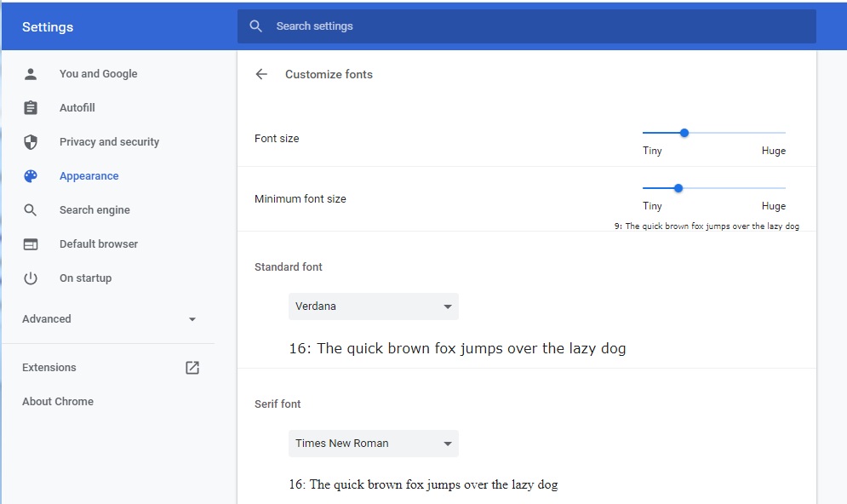Image resolution: width=847 pixels, height=504 pixels.
Task: Click the magnifier icon in the search bar
Action: [256, 26]
